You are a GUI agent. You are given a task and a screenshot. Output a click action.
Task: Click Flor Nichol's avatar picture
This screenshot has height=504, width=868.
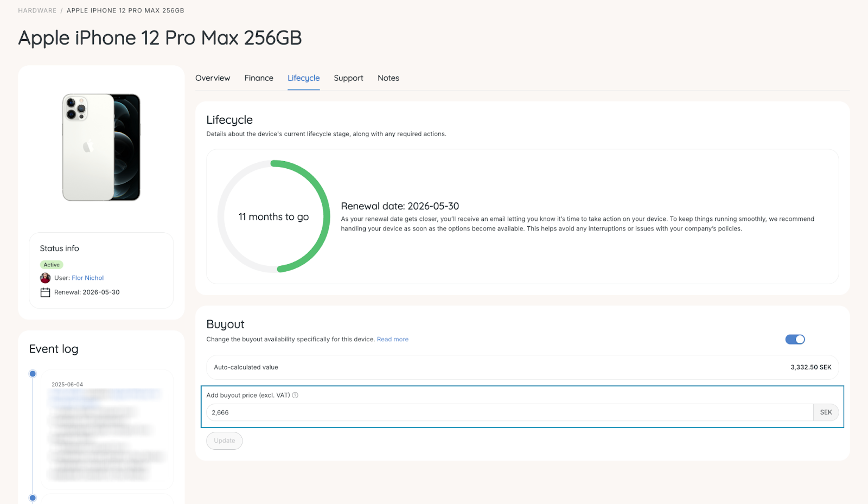pos(46,278)
